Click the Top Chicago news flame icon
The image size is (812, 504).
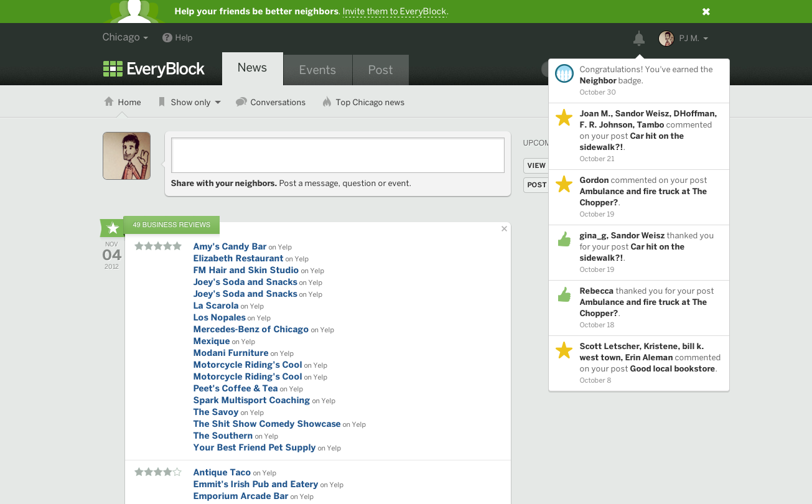pyautogui.click(x=327, y=102)
